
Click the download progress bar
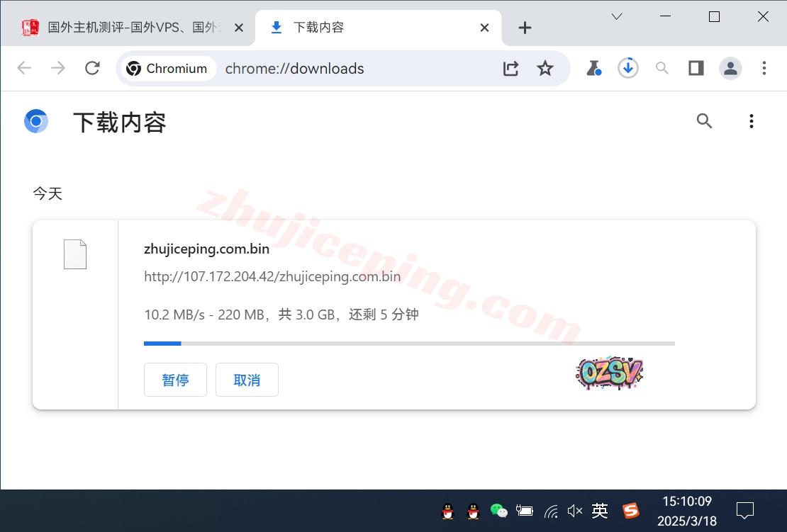409,344
